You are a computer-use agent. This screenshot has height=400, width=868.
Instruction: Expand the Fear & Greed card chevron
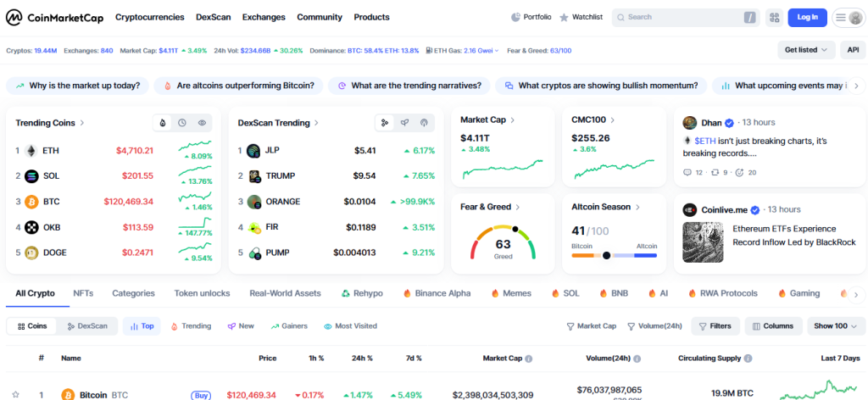517,207
